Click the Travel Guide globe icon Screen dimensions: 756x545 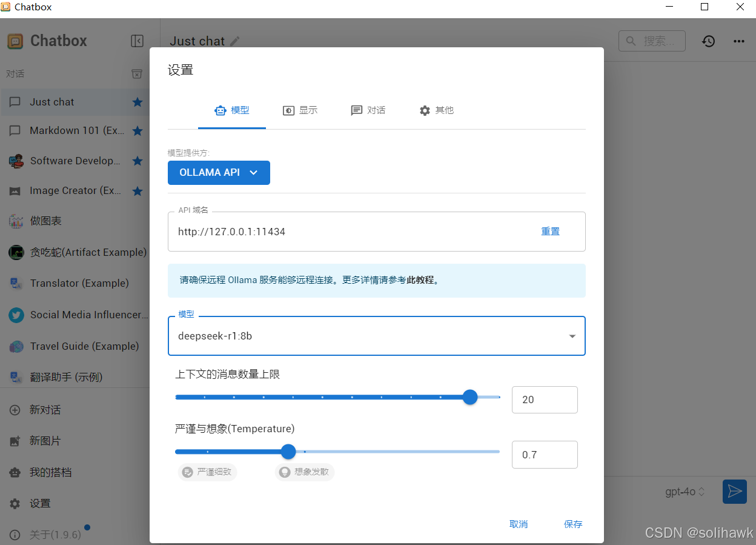click(x=16, y=347)
